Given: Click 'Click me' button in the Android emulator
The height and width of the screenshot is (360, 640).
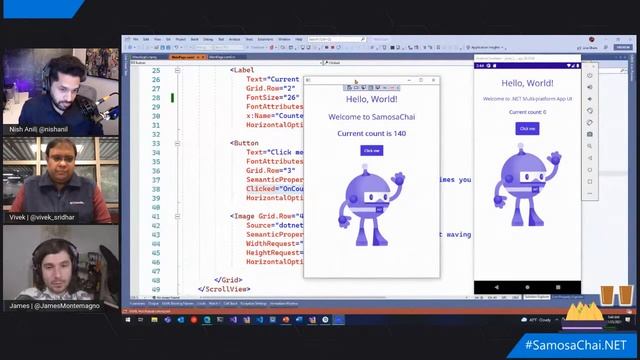Looking at the screenshot, I should pos(527,129).
